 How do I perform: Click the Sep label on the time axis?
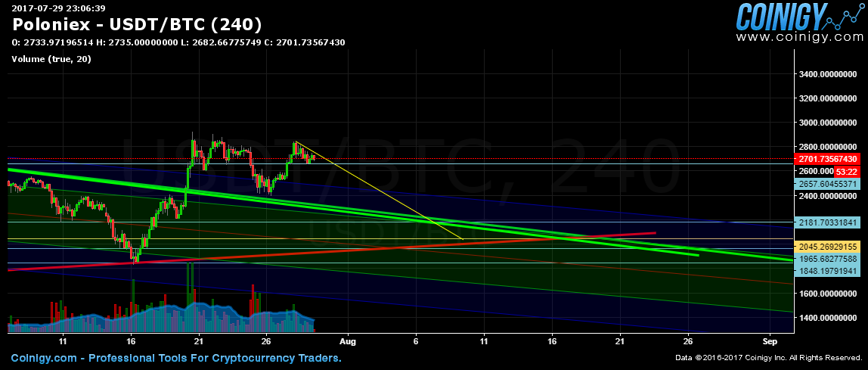pos(768,342)
